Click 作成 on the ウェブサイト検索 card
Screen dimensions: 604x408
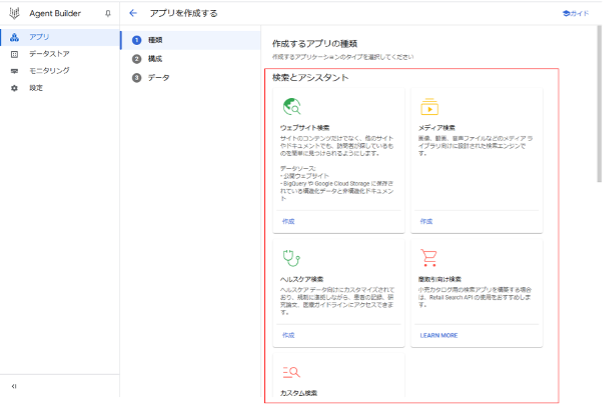(288, 222)
